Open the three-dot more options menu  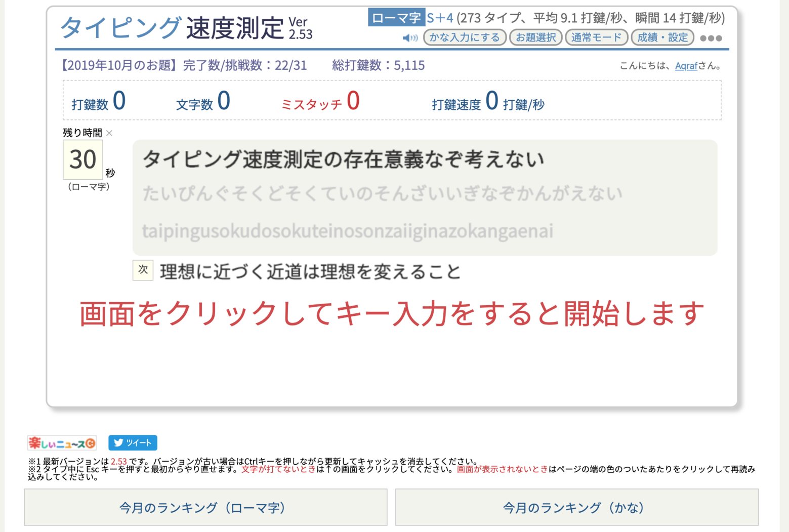[711, 38]
